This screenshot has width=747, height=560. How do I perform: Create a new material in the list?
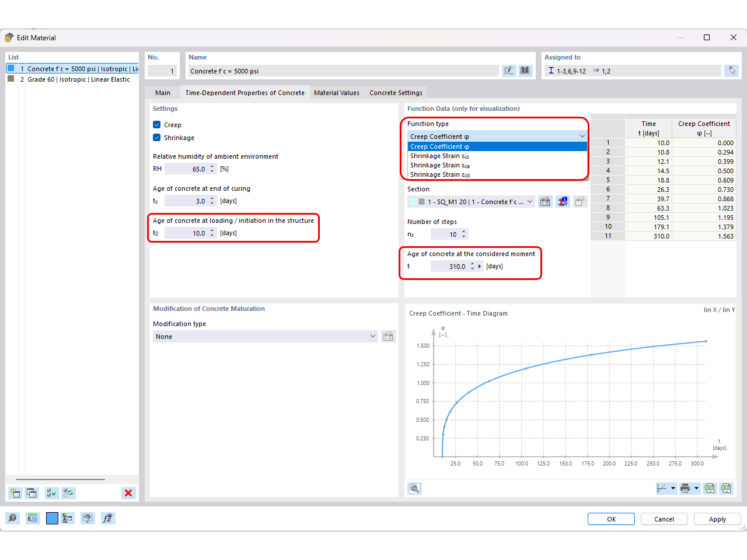(x=15, y=493)
